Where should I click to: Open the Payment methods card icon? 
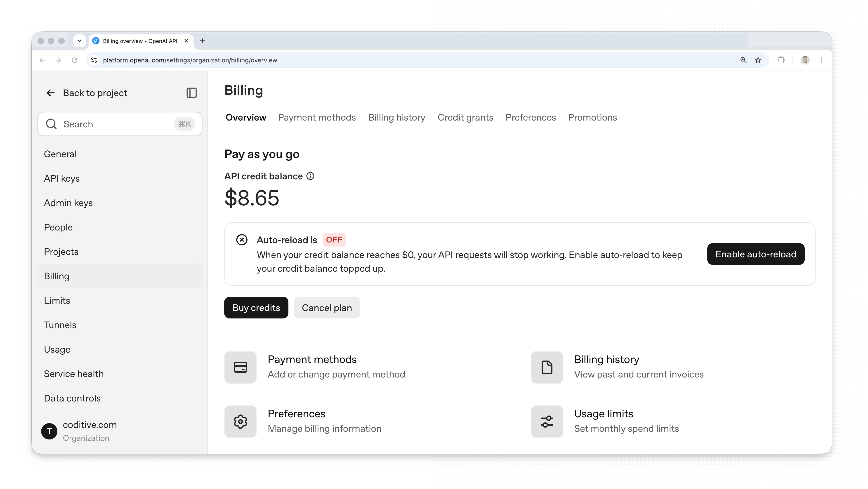[x=240, y=367]
